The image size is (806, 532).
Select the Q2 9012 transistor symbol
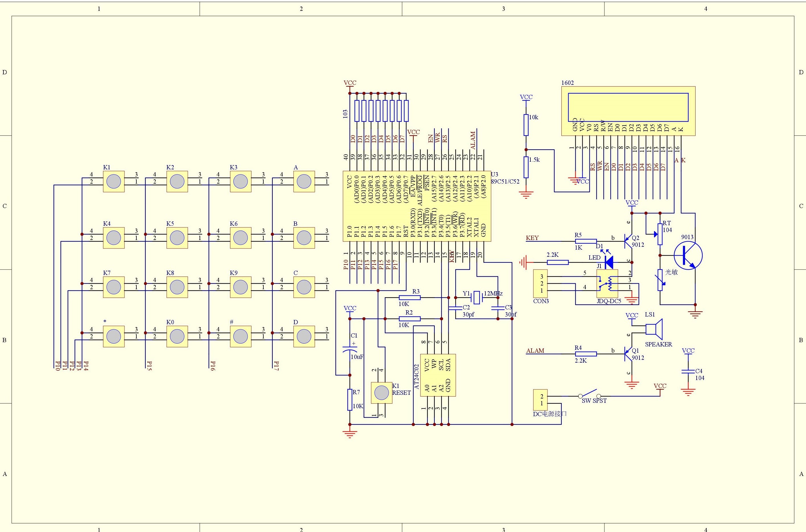(628, 241)
